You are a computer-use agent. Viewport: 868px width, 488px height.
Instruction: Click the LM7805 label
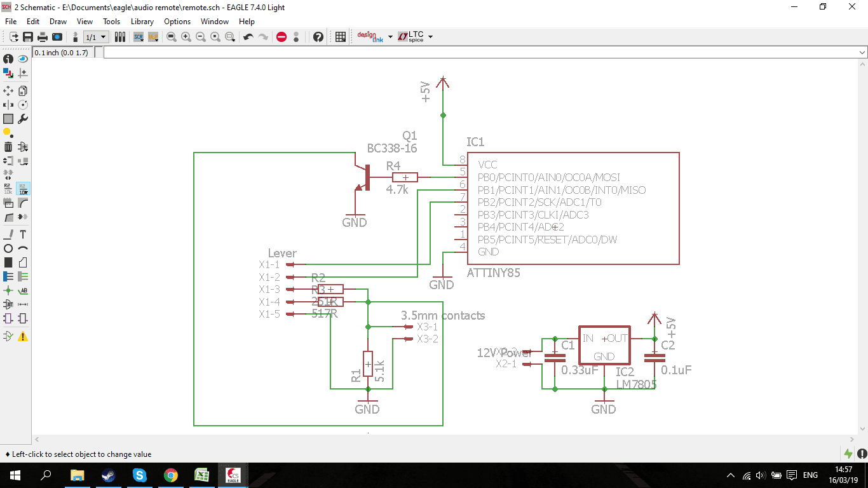tap(636, 384)
